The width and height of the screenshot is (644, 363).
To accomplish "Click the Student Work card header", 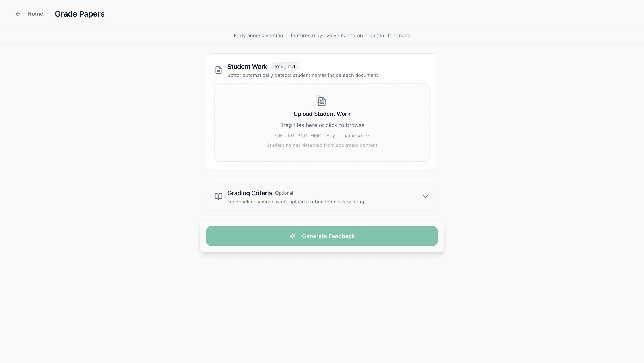I will click(x=247, y=66).
